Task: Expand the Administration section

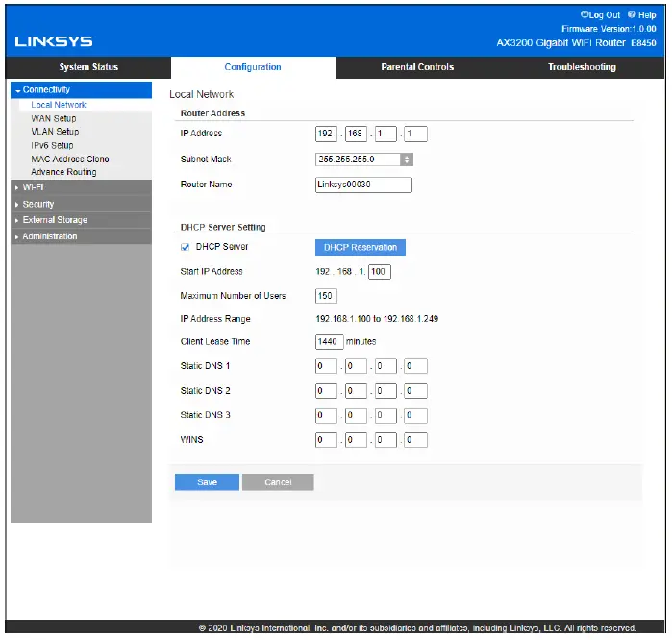Action: pyautogui.click(x=81, y=236)
